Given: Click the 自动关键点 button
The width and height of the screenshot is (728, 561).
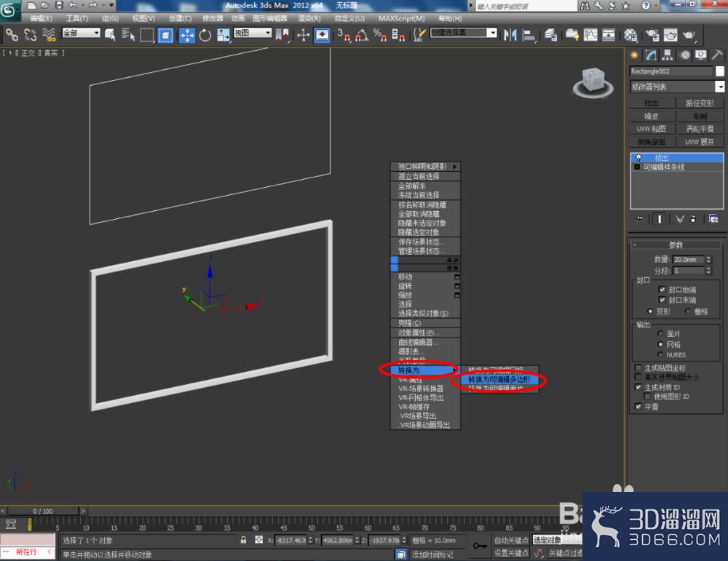Looking at the screenshot, I should coord(511,540).
